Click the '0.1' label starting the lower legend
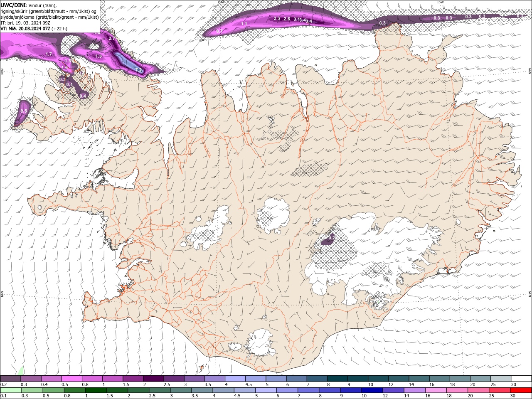 coord(3,396)
